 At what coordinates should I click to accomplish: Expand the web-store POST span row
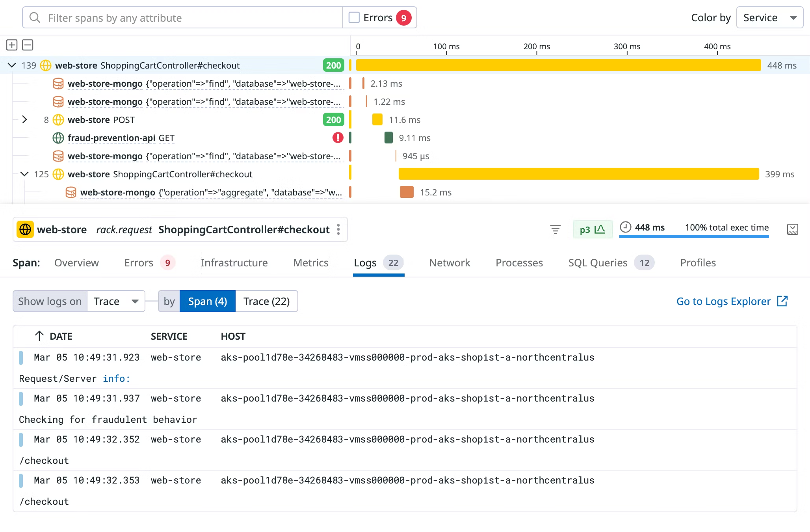pyautogui.click(x=24, y=119)
